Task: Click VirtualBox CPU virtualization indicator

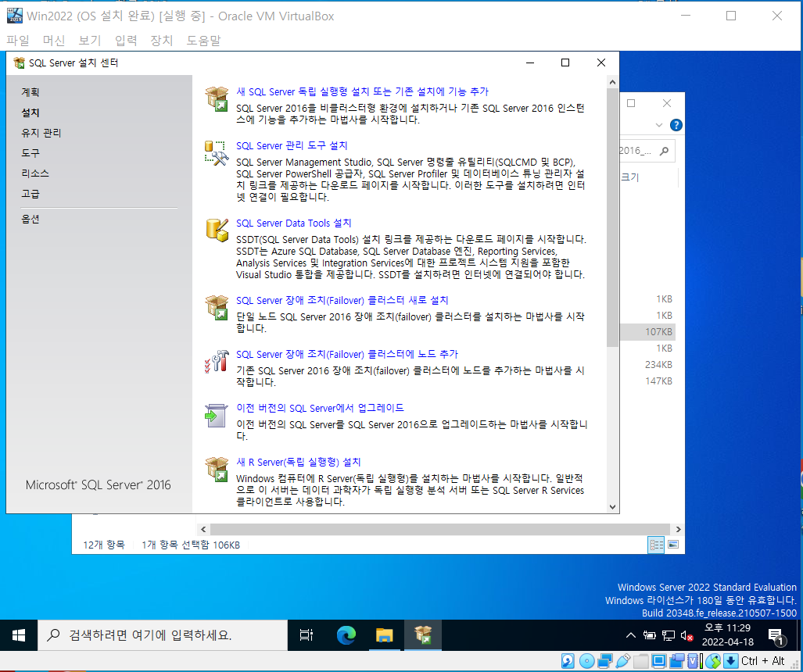Action: (694, 661)
